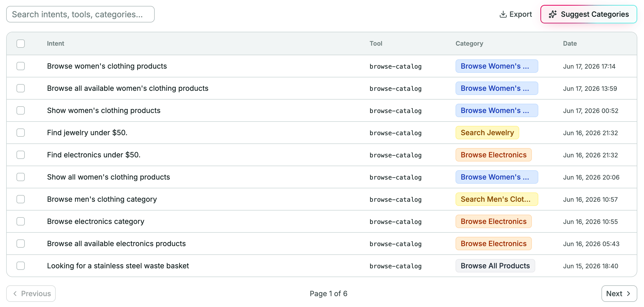Click the Tool column header
This screenshot has width=644, height=307.
pos(376,44)
